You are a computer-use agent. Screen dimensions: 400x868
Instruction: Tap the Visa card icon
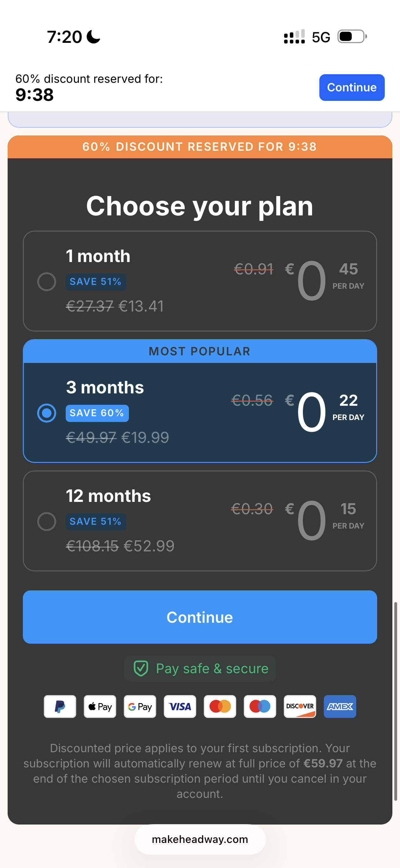point(180,706)
